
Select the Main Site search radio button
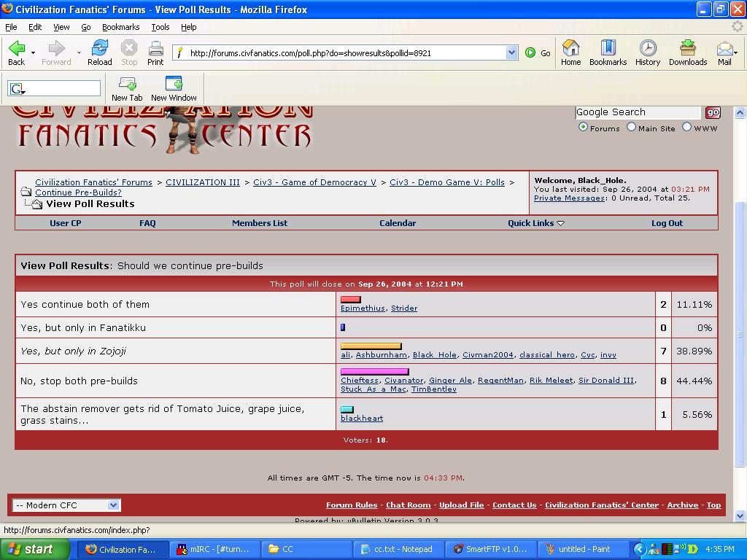[631, 127]
